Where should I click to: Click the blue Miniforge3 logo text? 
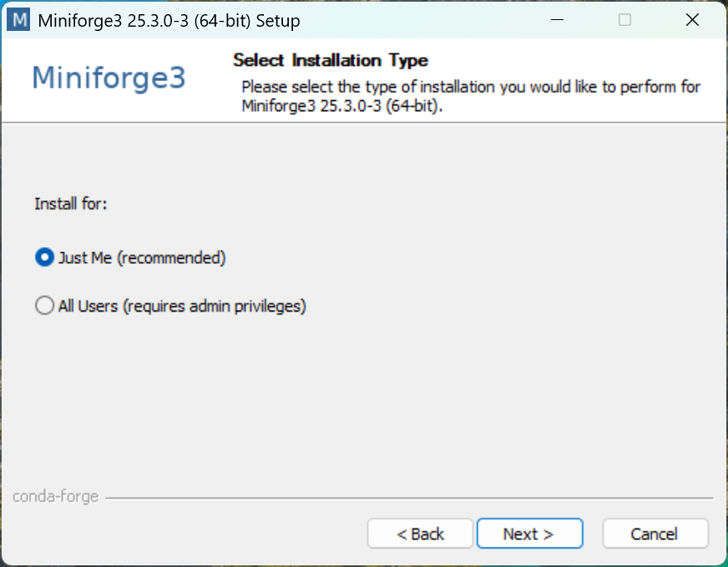coord(109,78)
